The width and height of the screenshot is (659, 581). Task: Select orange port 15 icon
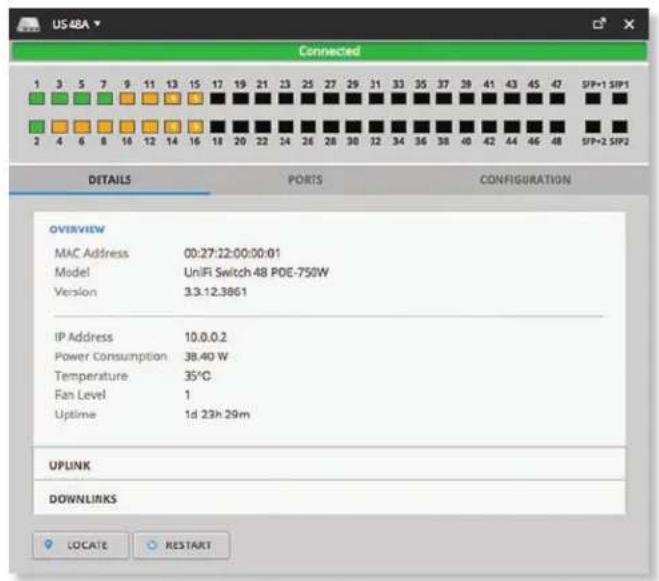pyautogui.click(x=195, y=98)
